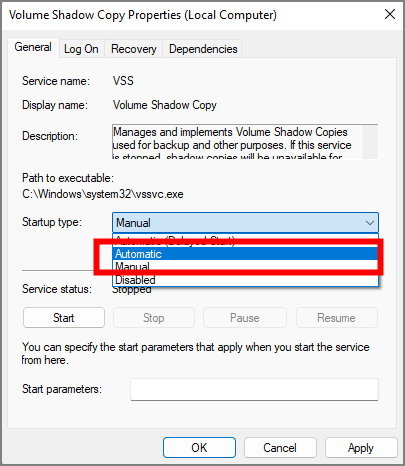
Task: Close the Volume Shadow Copy Properties dialog
Action: (x=389, y=14)
